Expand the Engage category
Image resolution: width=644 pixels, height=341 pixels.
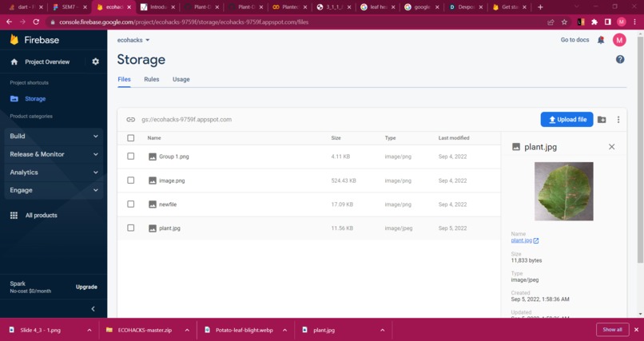point(54,190)
